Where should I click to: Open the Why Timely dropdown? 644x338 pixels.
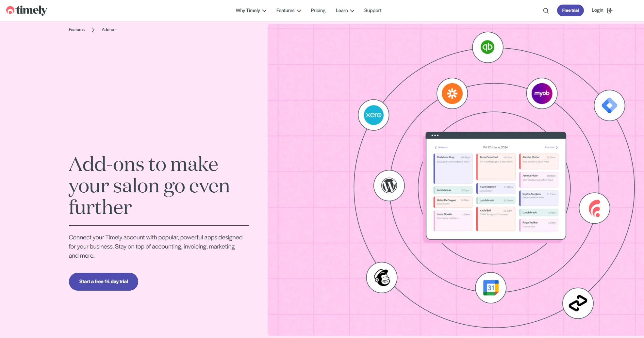(x=250, y=10)
